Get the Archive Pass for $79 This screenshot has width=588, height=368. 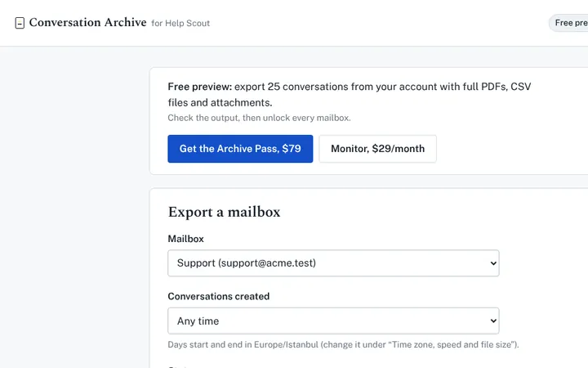240,149
